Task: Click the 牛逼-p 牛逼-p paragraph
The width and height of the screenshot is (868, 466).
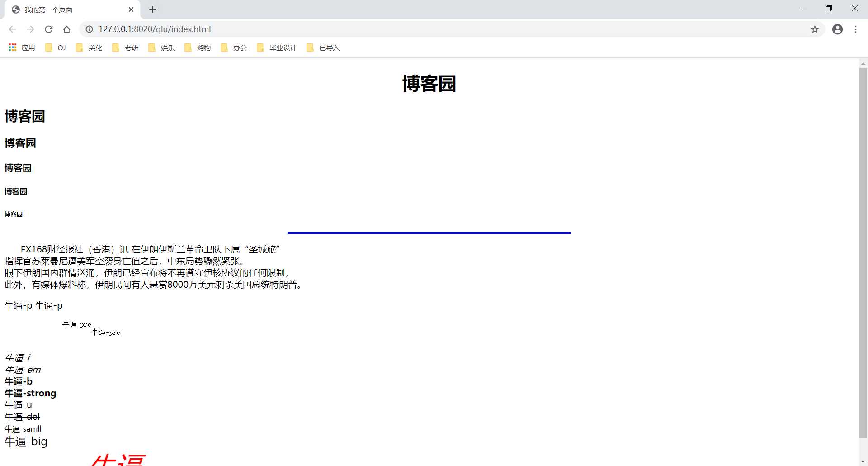Action: point(33,305)
